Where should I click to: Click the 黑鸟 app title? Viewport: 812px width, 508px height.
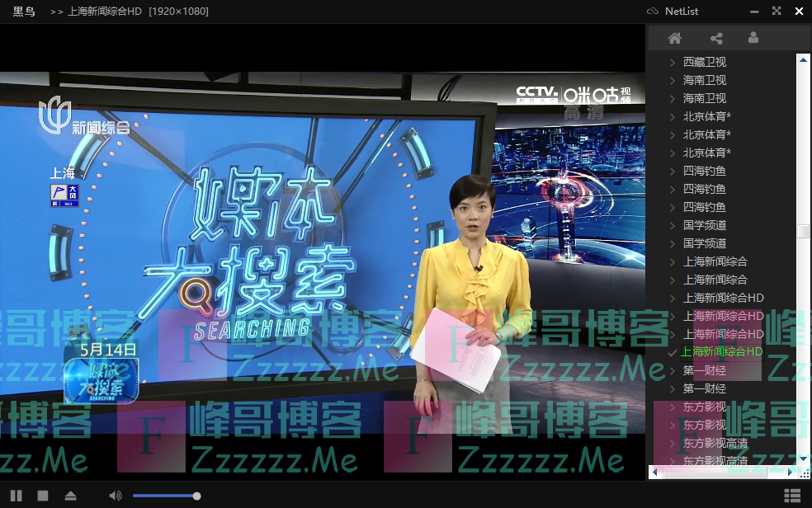click(x=23, y=11)
